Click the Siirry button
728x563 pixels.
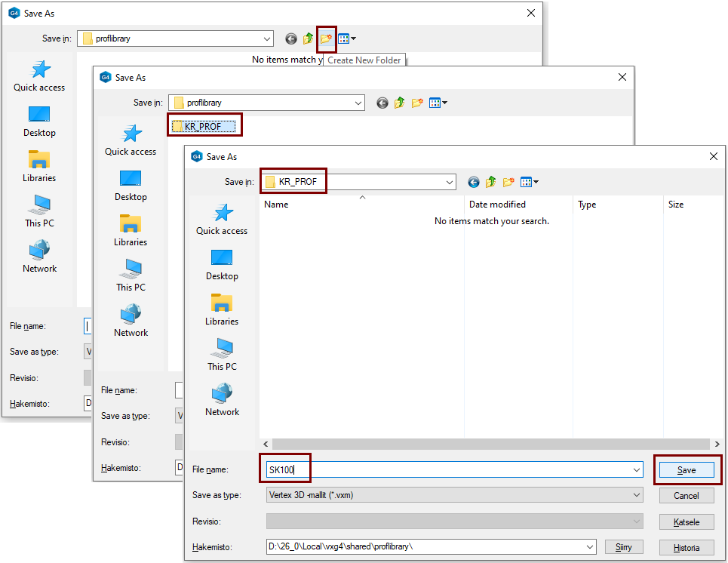624,547
